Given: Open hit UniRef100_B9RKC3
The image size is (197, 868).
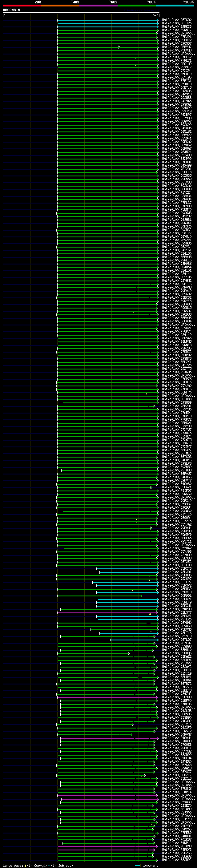Looking at the screenshot, I should click(x=177, y=26).
